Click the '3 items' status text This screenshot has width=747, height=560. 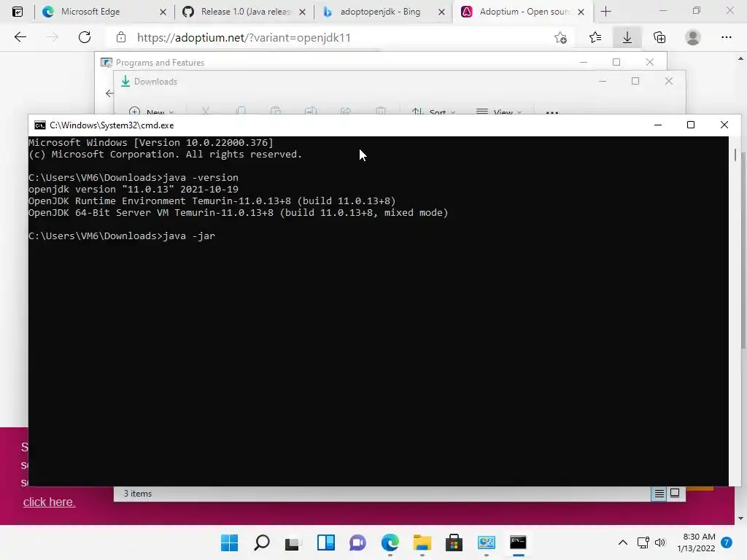tap(138, 494)
